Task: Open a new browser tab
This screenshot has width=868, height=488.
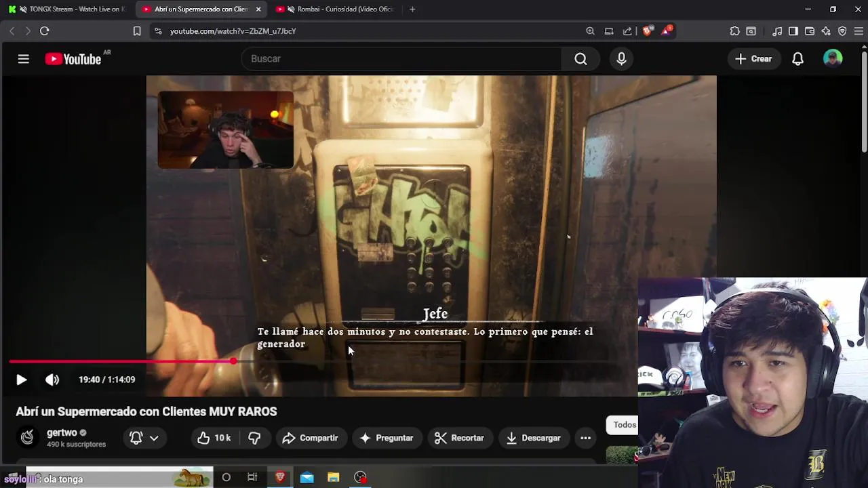Action: point(412,9)
